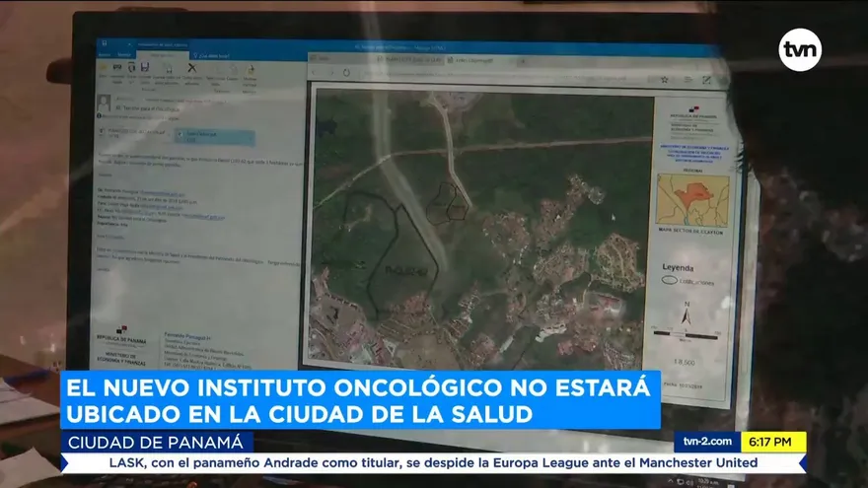Click the browser forward arrow

tap(331, 73)
